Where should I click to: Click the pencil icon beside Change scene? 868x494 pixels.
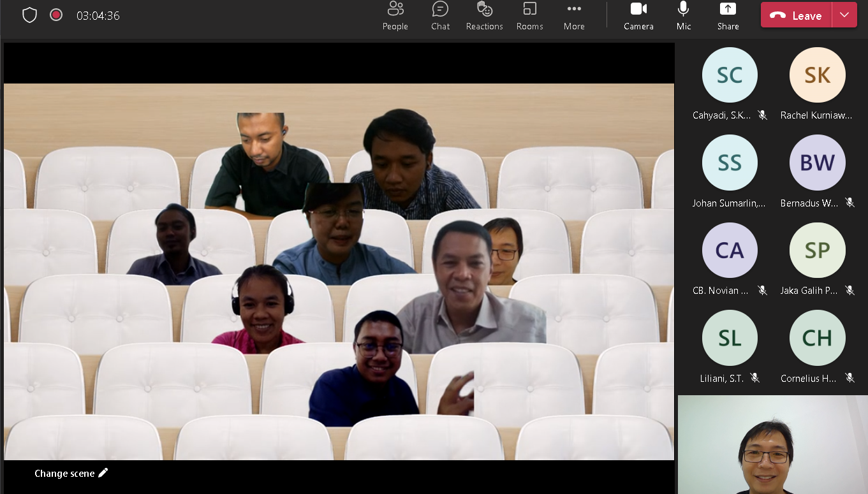click(103, 473)
